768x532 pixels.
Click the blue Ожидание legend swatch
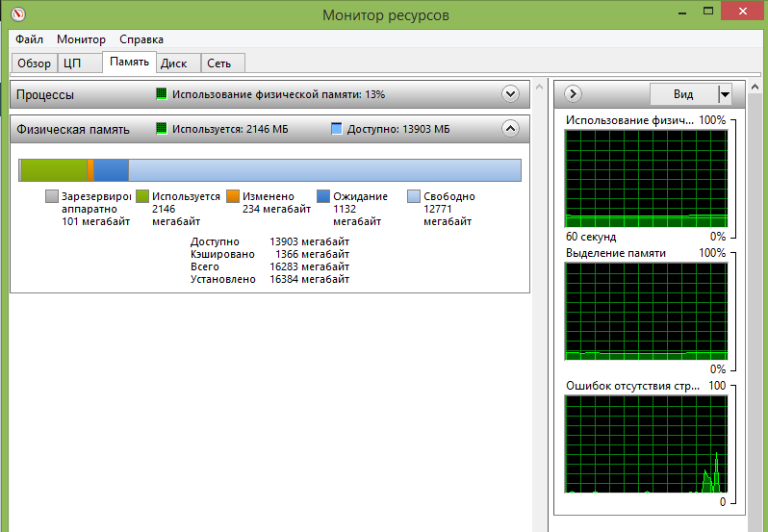pyautogui.click(x=323, y=196)
